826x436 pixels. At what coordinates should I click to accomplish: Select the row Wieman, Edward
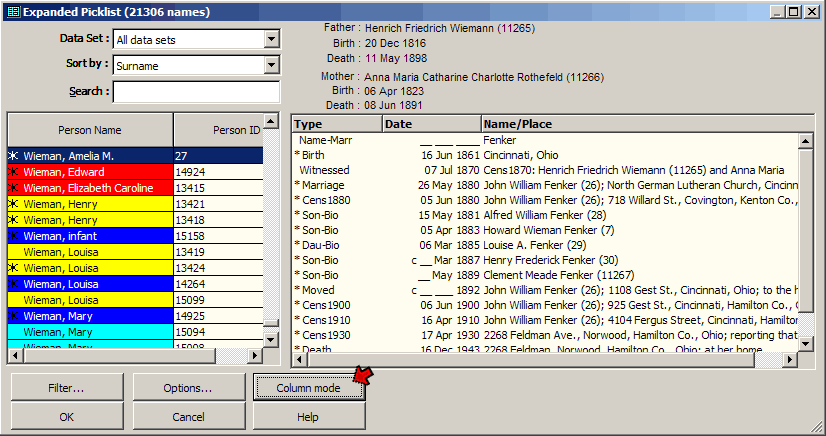tap(135, 172)
